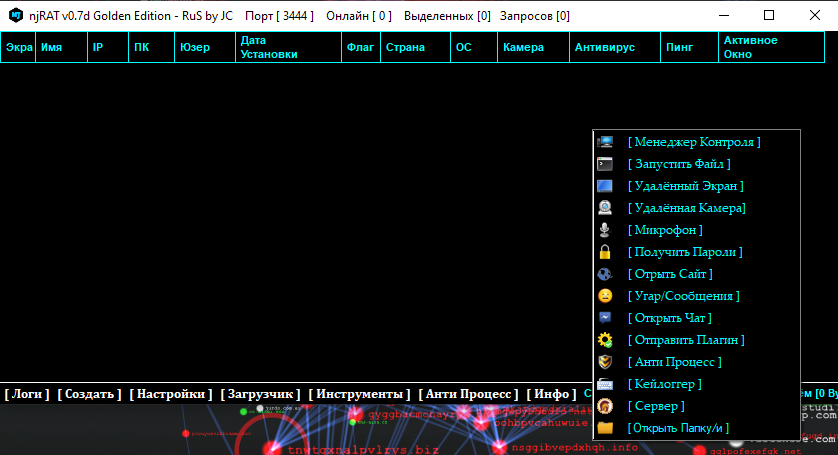Open the Инструменты menu in bottom bar
The width and height of the screenshot is (838, 455).
point(360,394)
